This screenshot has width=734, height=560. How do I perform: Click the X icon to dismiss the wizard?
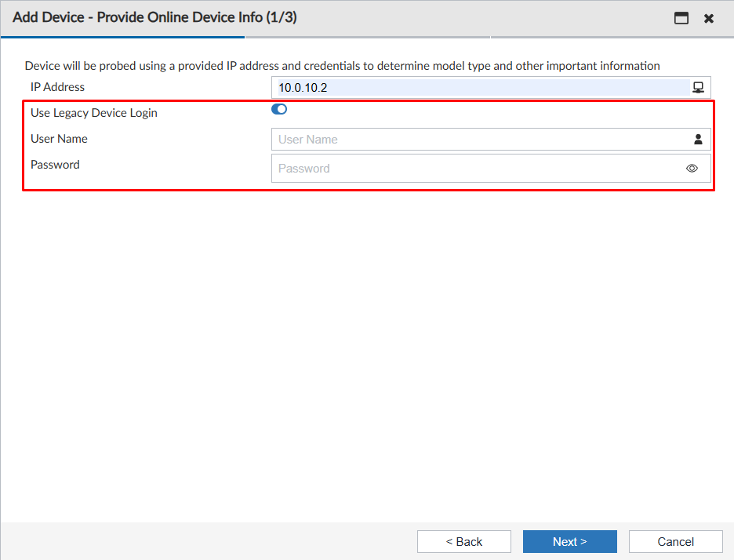(x=708, y=17)
